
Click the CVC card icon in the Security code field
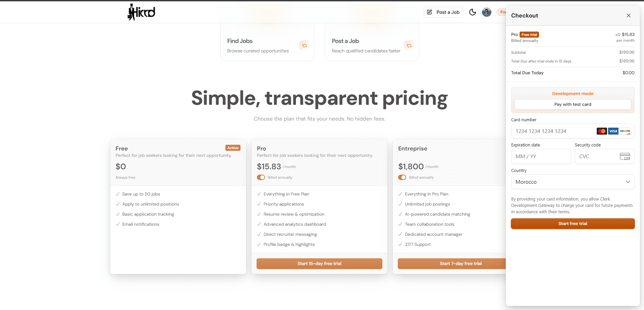tap(625, 157)
